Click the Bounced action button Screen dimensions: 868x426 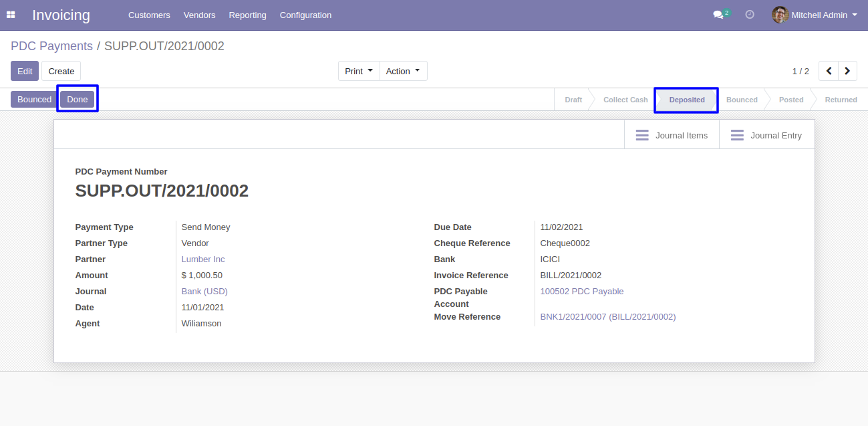[x=35, y=100]
